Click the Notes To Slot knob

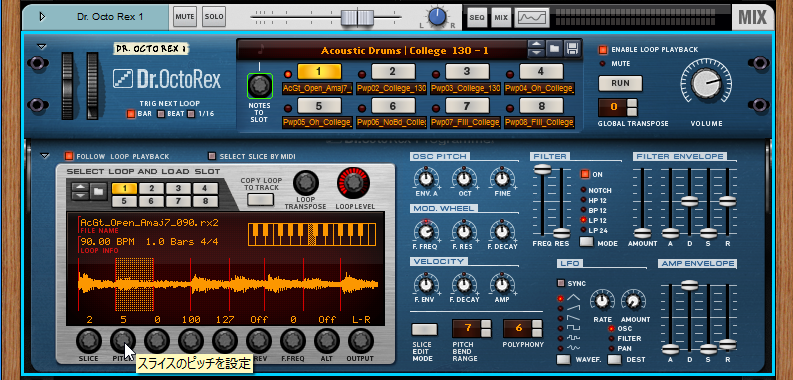tap(260, 86)
